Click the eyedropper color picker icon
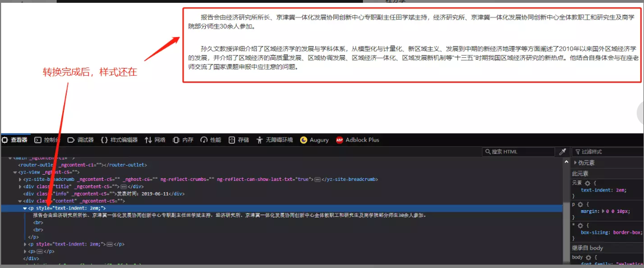644x268 pixels. point(563,152)
